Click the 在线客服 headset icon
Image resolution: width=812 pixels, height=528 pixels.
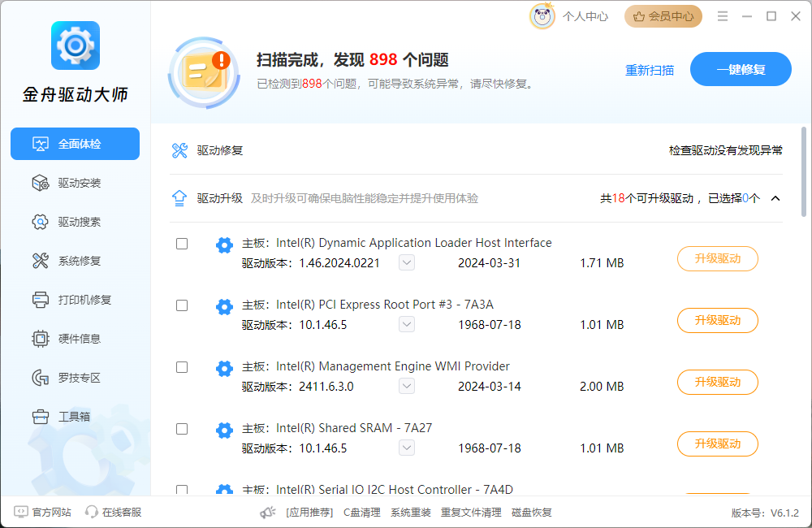[91, 512]
